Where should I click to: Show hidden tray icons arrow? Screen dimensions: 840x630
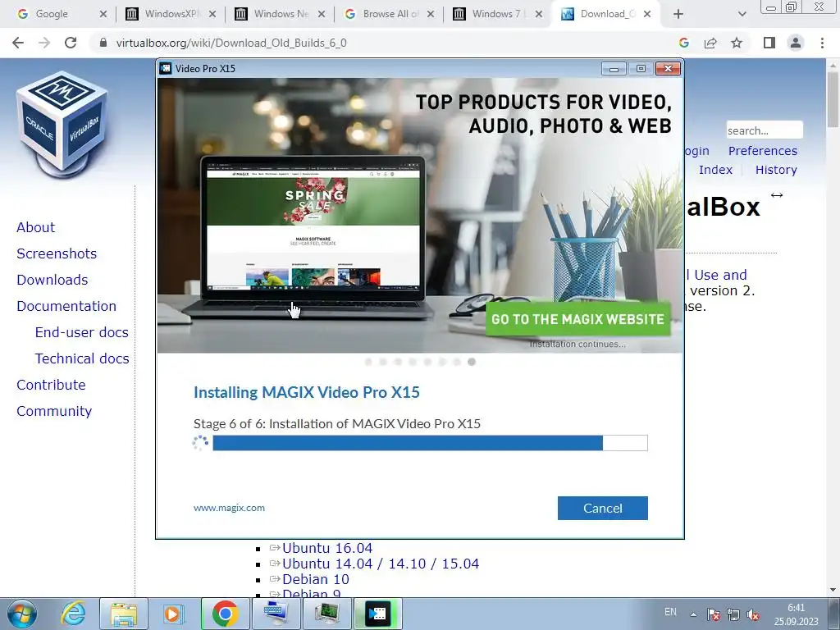[693, 614]
